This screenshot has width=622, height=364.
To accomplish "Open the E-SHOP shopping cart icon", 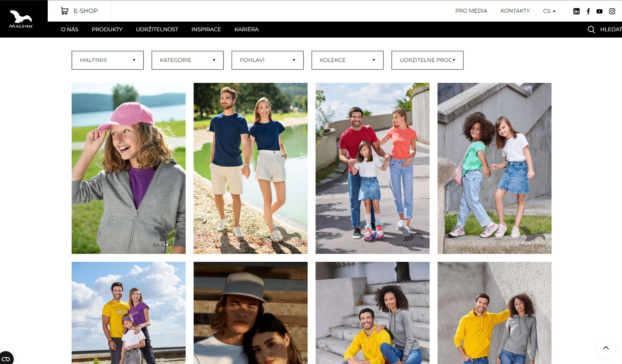I will [x=65, y=11].
